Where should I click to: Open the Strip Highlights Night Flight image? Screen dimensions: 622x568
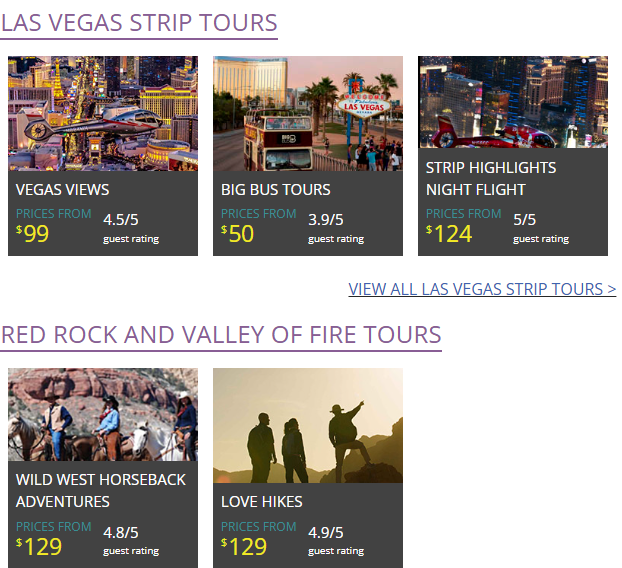pos(512,102)
